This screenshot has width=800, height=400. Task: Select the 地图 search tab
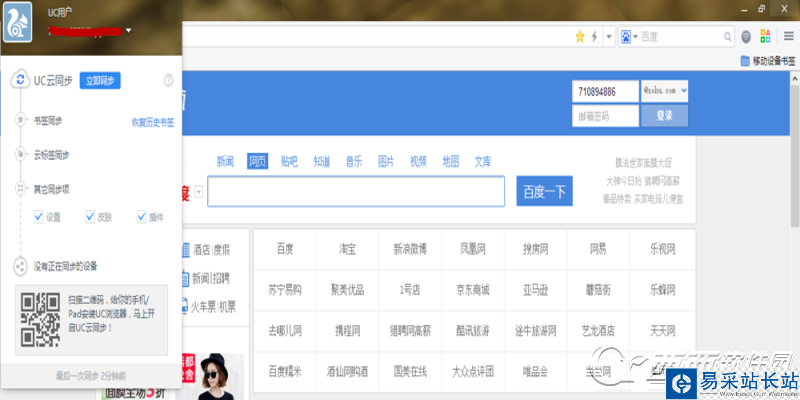pos(451,162)
